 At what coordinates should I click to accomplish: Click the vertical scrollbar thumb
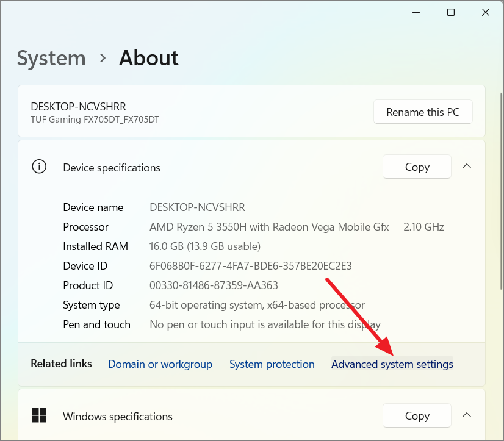pos(501,192)
